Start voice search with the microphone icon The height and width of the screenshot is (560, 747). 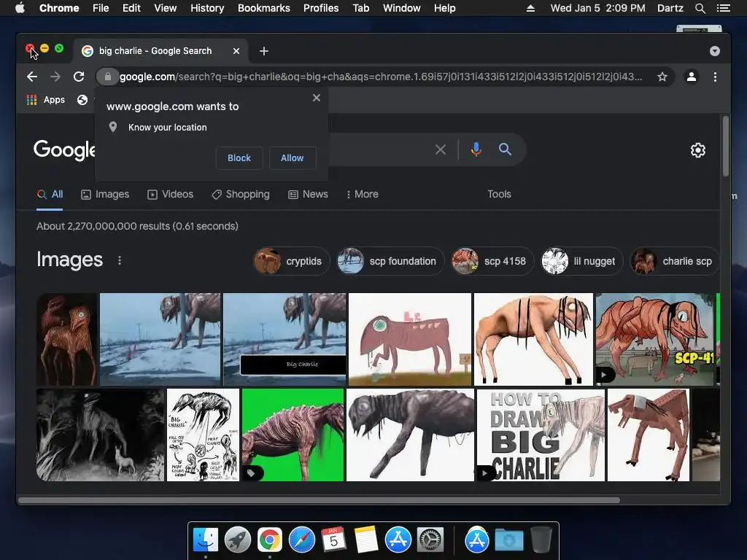click(x=476, y=149)
